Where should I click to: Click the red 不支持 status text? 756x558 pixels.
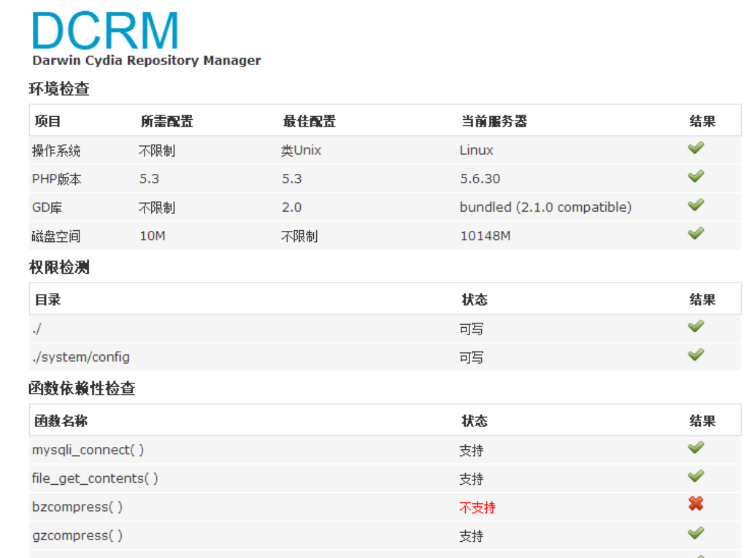point(477,508)
